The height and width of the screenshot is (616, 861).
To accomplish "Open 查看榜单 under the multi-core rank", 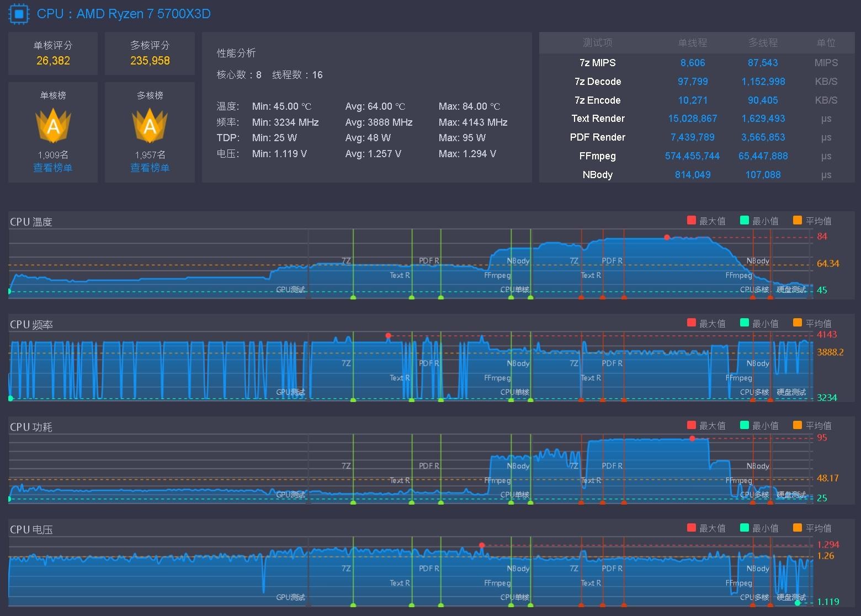I will pyautogui.click(x=150, y=168).
